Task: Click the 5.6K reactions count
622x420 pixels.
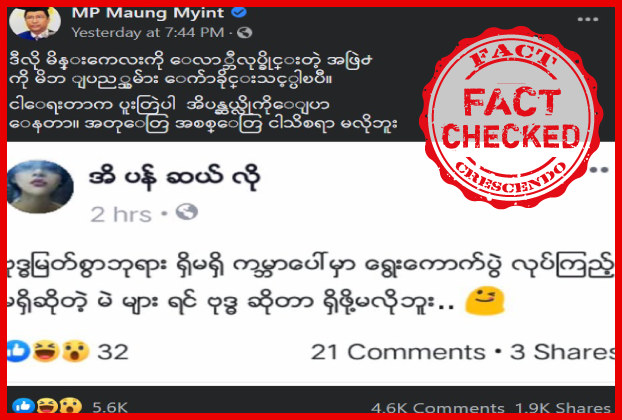Action: [110, 407]
